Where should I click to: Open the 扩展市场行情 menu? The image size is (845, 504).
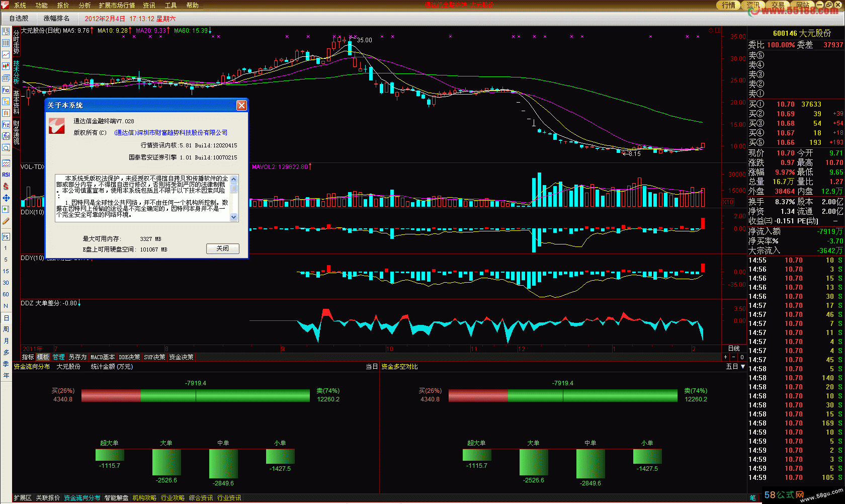click(x=117, y=6)
